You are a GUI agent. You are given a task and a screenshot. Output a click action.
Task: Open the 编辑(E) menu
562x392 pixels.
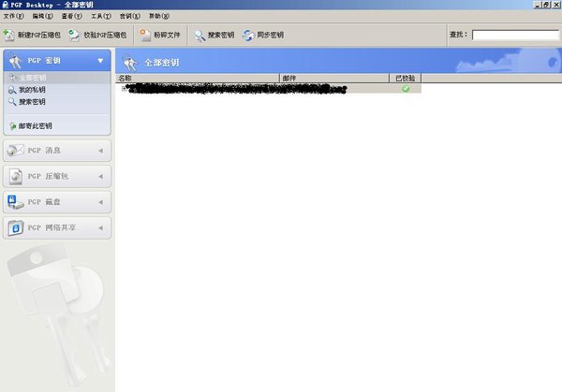pos(42,16)
